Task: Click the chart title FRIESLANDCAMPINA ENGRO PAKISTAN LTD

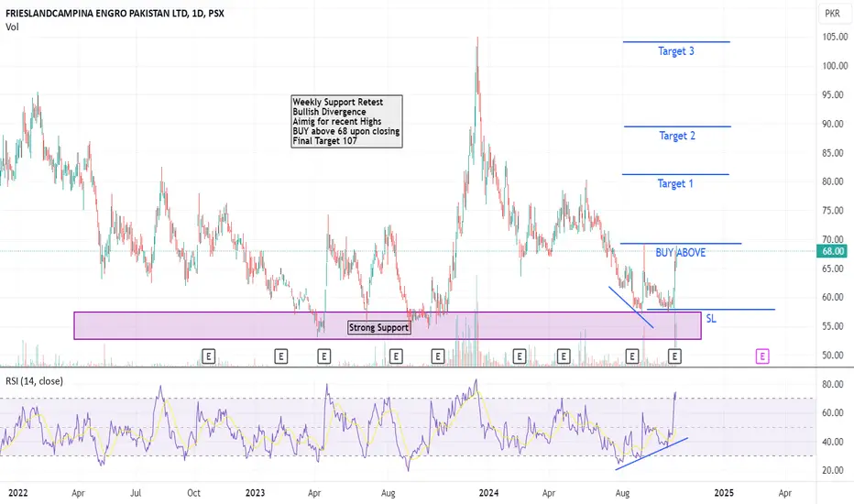Action: [x=96, y=13]
